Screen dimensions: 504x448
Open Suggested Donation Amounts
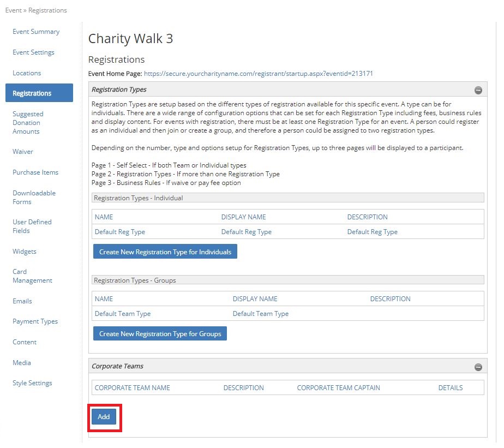click(28, 123)
